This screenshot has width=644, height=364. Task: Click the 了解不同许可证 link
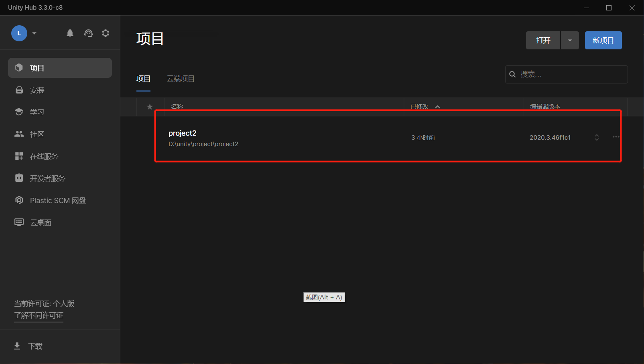39,315
